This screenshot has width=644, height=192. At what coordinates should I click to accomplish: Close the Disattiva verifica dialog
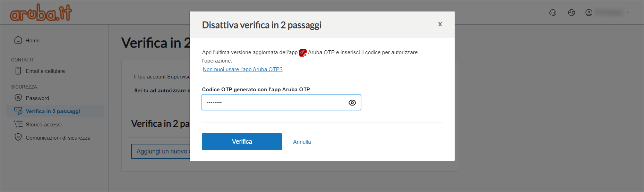click(440, 24)
